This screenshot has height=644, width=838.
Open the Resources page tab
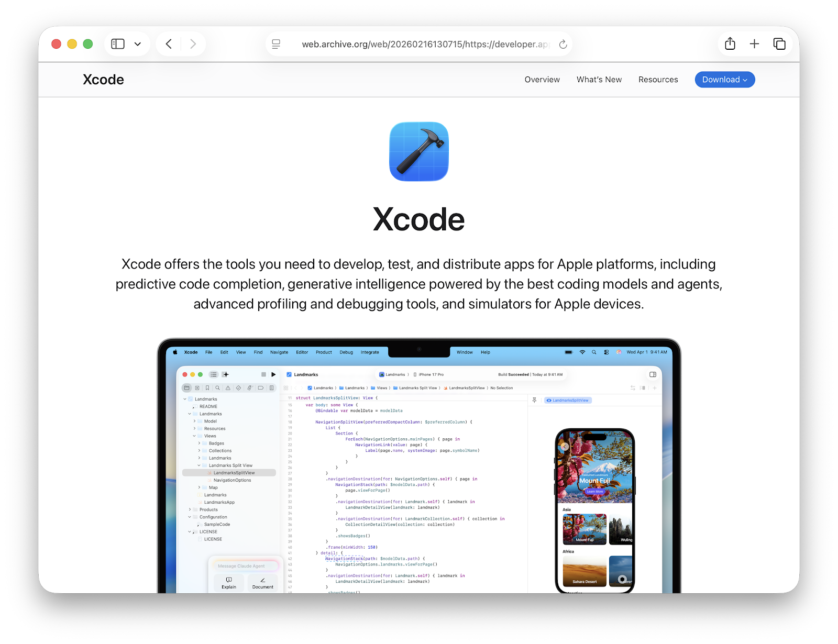658,80
